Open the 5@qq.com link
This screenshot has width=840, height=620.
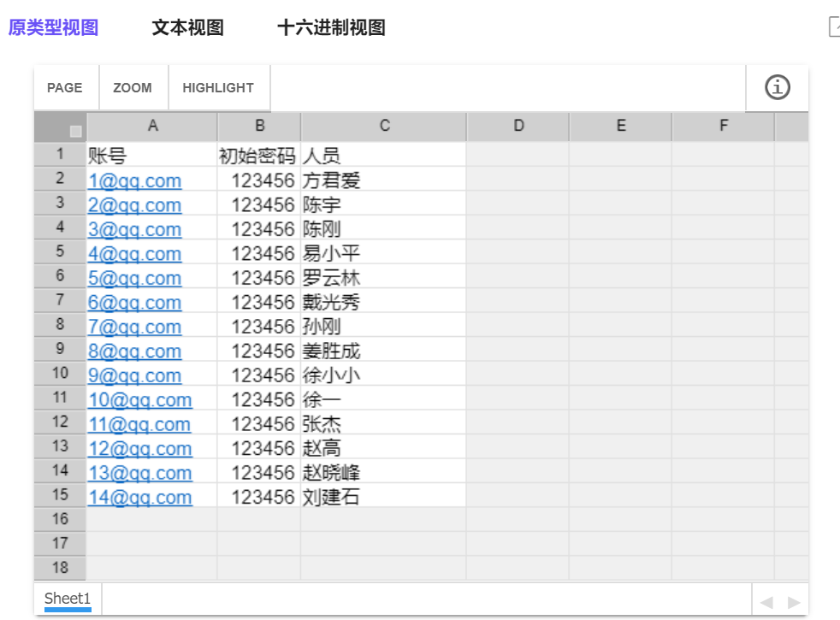tap(134, 279)
